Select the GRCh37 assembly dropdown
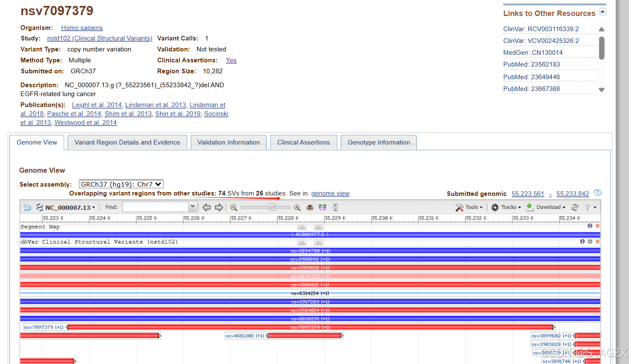Viewport: 629px width, 364px height. pyautogui.click(x=121, y=184)
